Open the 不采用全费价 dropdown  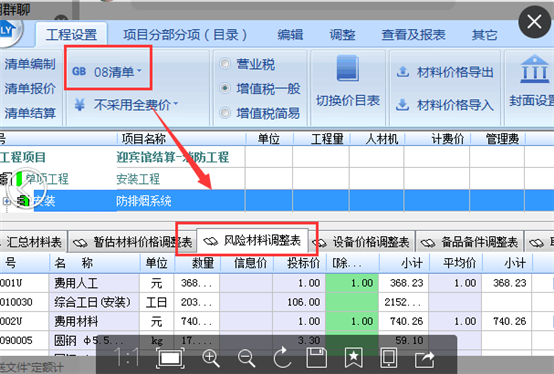click(x=126, y=105)
